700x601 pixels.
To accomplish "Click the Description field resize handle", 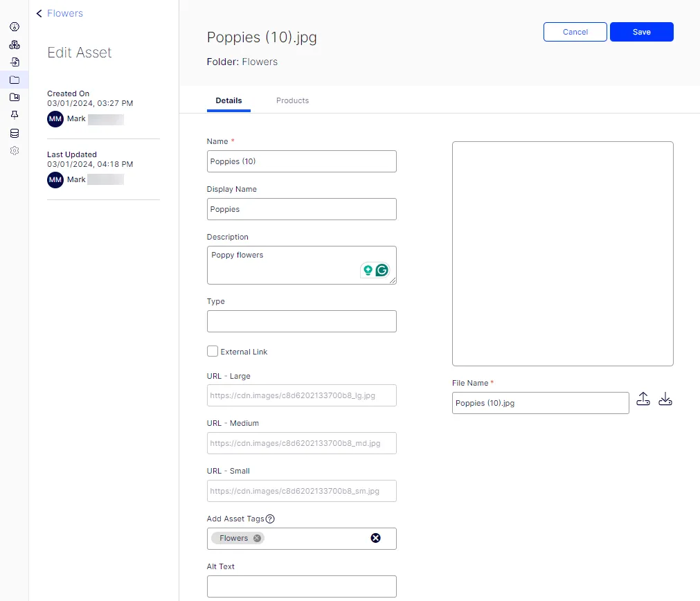I will pyautogui.click(x=393, y=280).
